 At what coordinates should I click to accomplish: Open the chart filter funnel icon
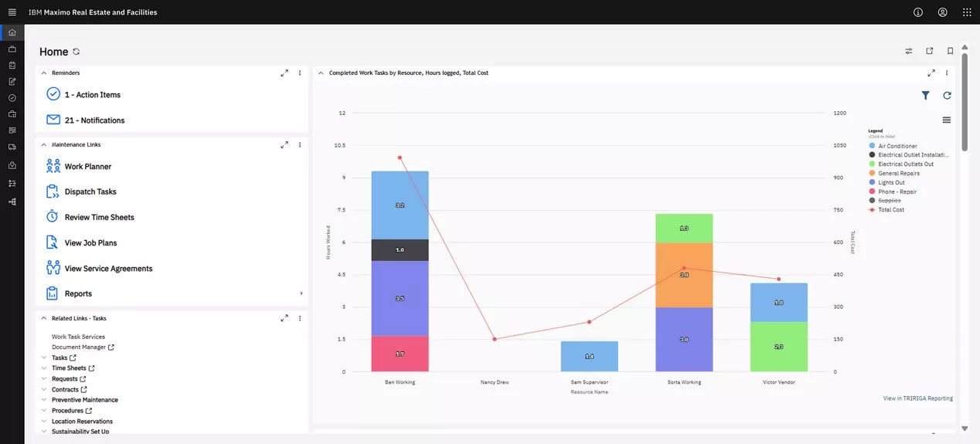tap(925, 96)
